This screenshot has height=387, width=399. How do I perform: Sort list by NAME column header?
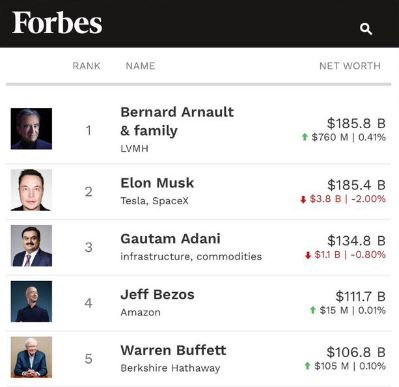click(x=140, y=66)
